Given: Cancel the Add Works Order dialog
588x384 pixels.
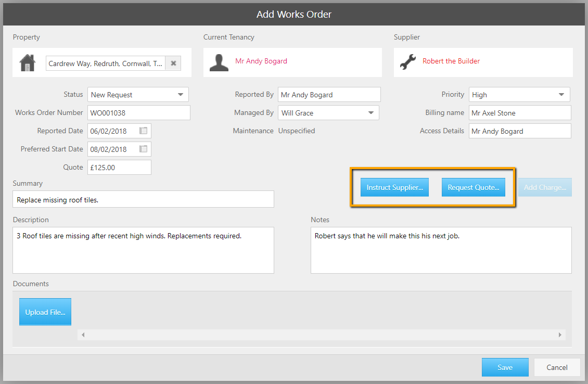Looking at the screenshot, I should pos(557,367).
